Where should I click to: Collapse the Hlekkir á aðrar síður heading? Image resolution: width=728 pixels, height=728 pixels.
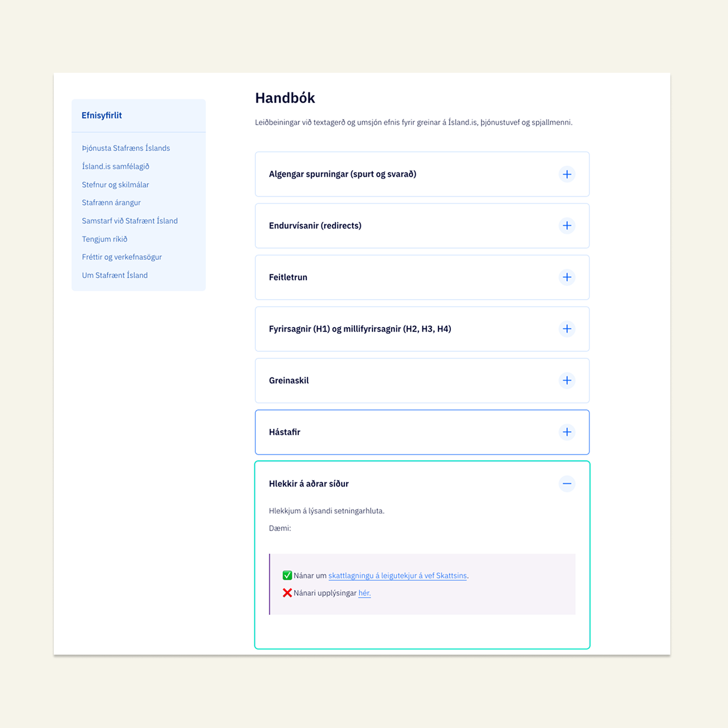click(x=309, y=483)
